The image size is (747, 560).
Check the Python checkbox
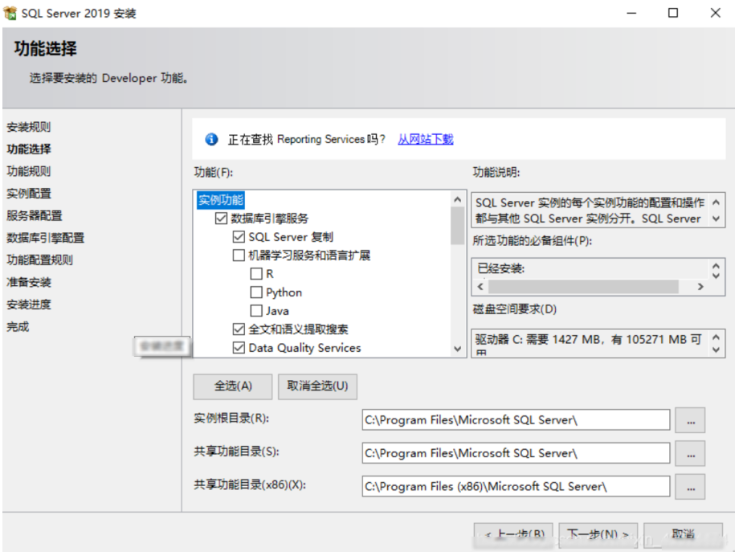tap(256, 292)
